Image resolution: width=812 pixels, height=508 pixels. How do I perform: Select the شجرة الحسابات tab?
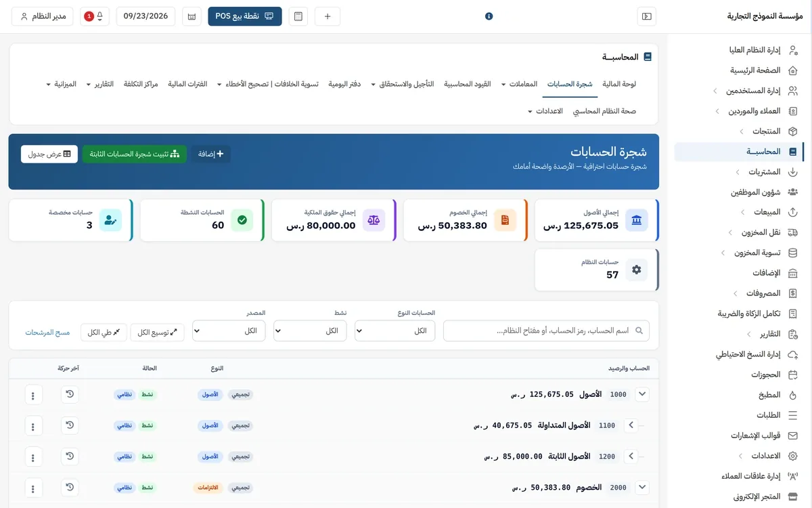pos(570,84)
